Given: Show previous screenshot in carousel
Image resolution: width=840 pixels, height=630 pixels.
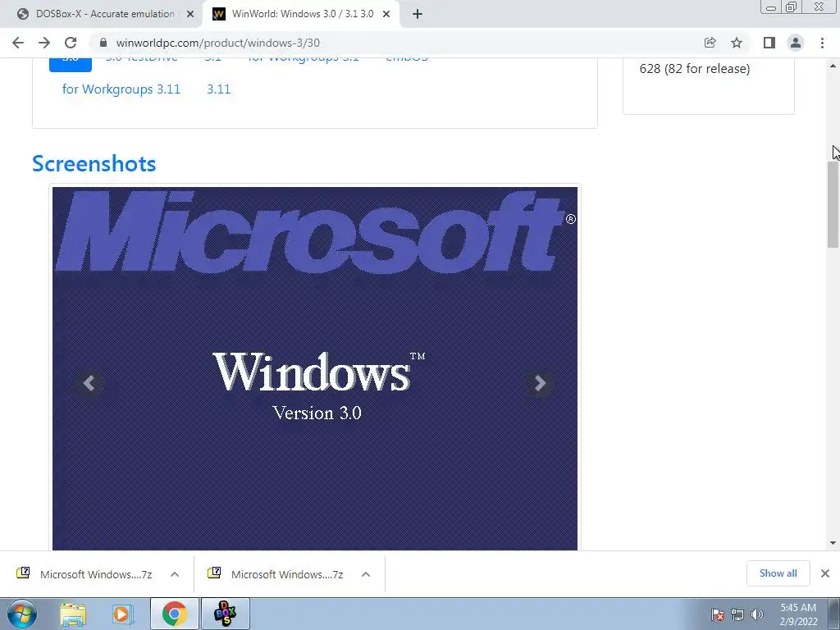Looking at the screenshot, I should click(89, 383).
